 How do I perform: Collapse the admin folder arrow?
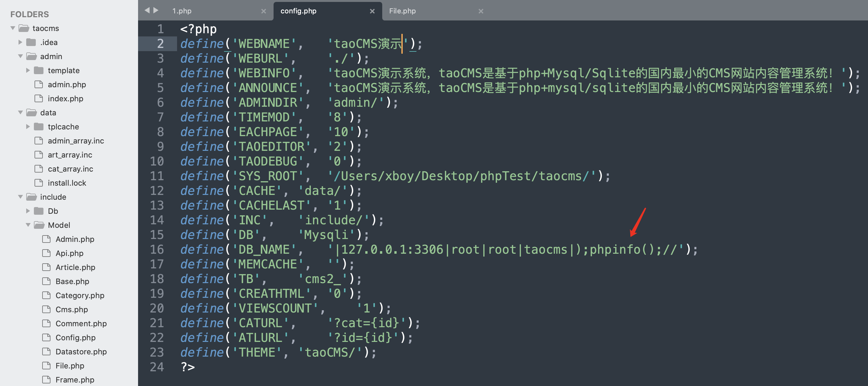tap(20, 56)
